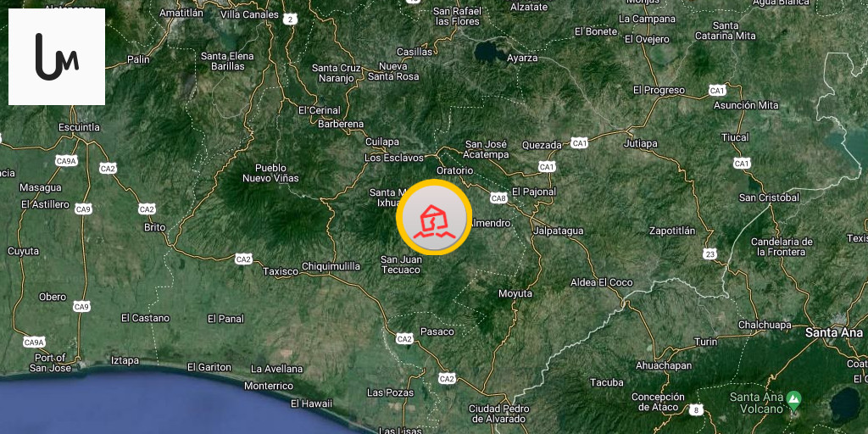Select the Jutiapa town label
Image resolution: width=868 pixels, height=434 pixels.
641,143
